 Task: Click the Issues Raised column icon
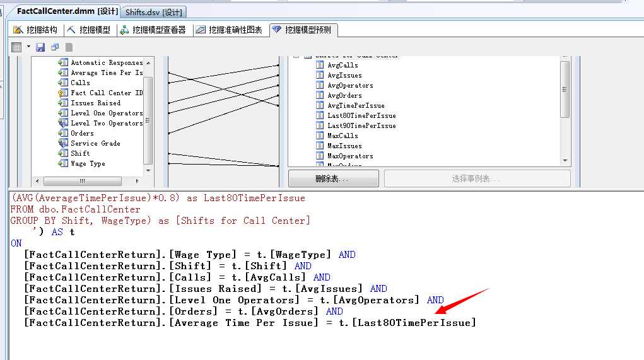[x=63, y=103]
